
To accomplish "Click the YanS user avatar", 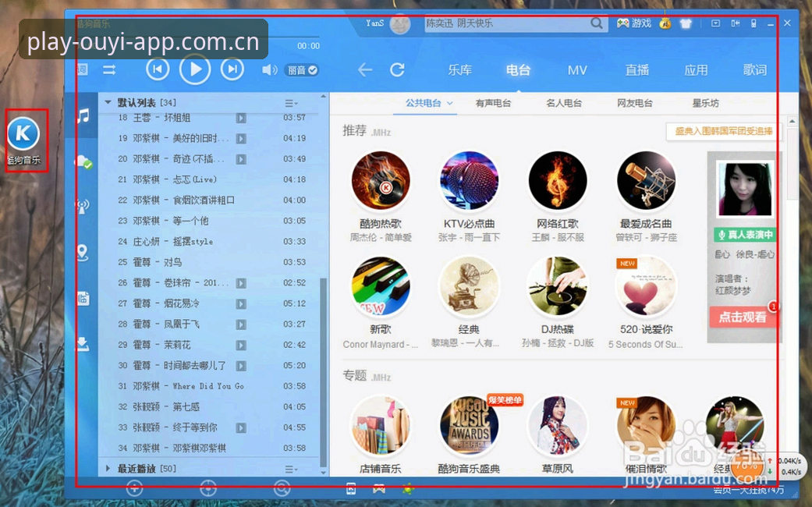I will click(x=400, y=23).
